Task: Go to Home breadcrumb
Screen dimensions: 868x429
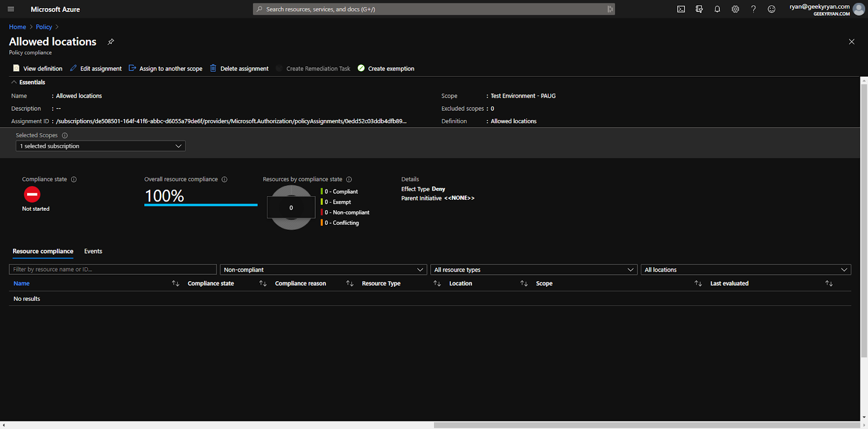Action: coord(17,27)
